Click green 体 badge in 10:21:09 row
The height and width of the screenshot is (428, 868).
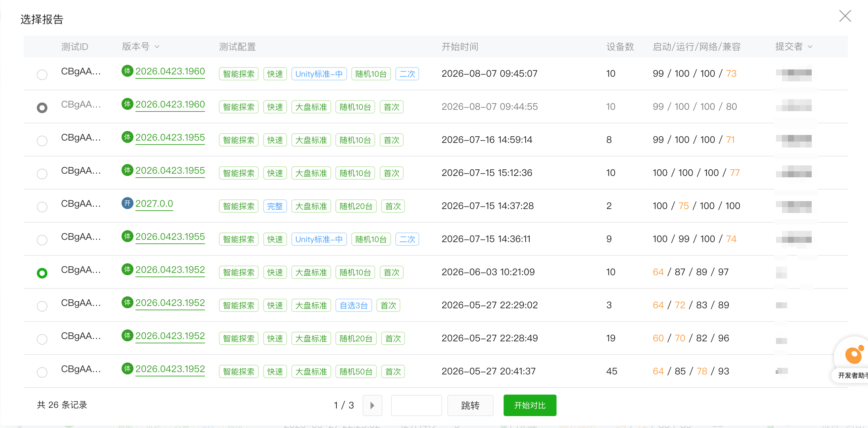click(x=127, y=269)
